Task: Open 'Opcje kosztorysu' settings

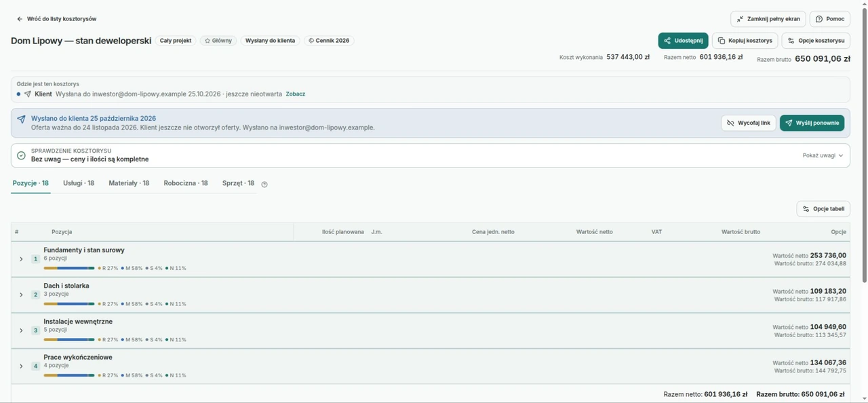Action: (x=816, y=41)
